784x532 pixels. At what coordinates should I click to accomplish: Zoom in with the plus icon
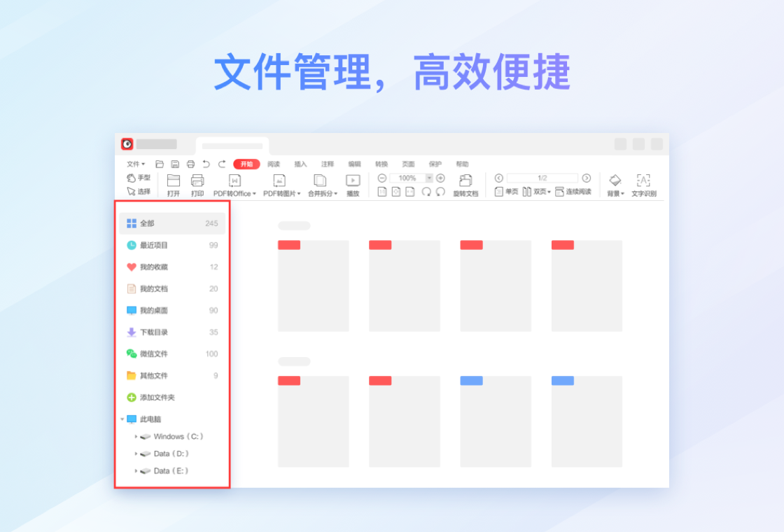tap(440, 178)
